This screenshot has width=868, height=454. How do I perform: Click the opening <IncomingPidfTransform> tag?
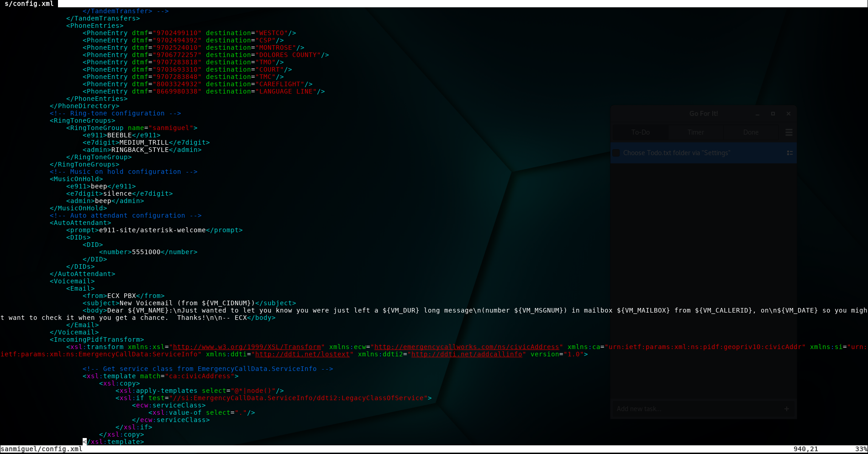[x=97, y=339]
